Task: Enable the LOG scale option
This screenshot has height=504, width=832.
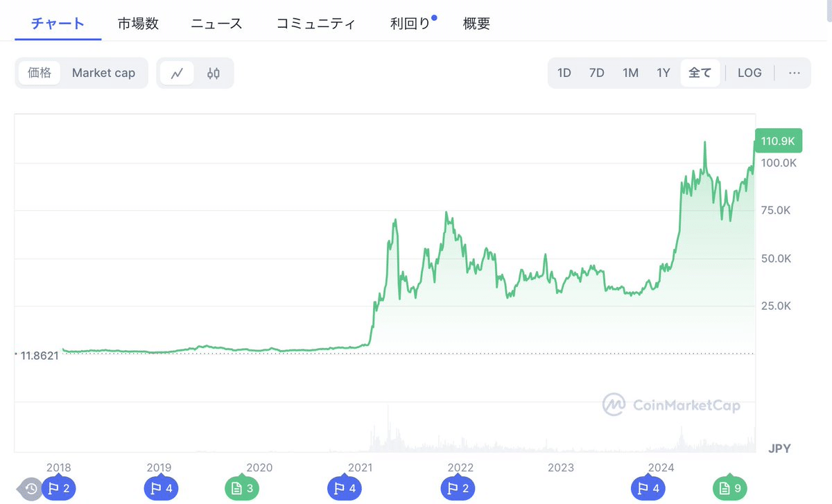Action: 749,72
